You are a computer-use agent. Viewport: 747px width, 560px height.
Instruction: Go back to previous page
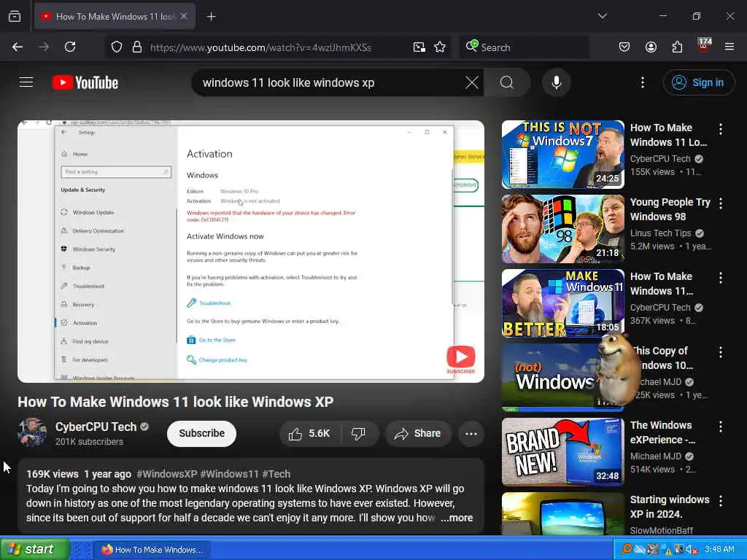(18, 47)
